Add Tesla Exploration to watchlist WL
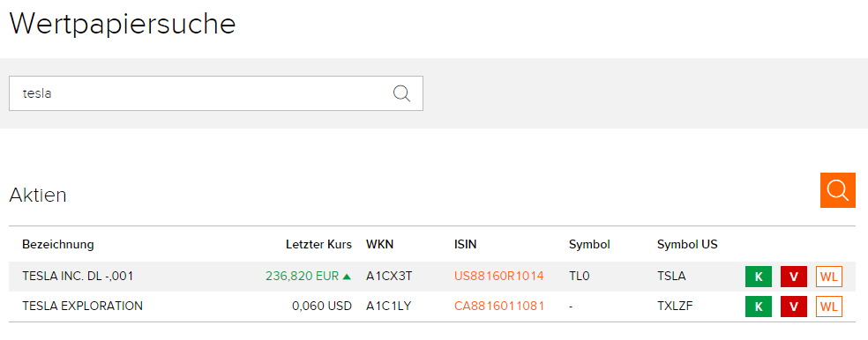 click(x=828, y=307)
